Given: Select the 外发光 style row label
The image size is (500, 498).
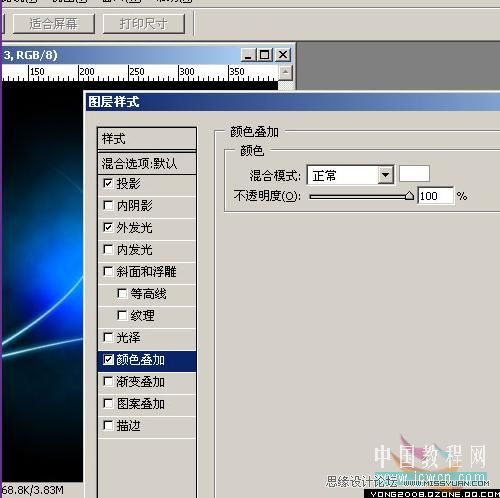Looking at the screenshot, I should 134,228.
